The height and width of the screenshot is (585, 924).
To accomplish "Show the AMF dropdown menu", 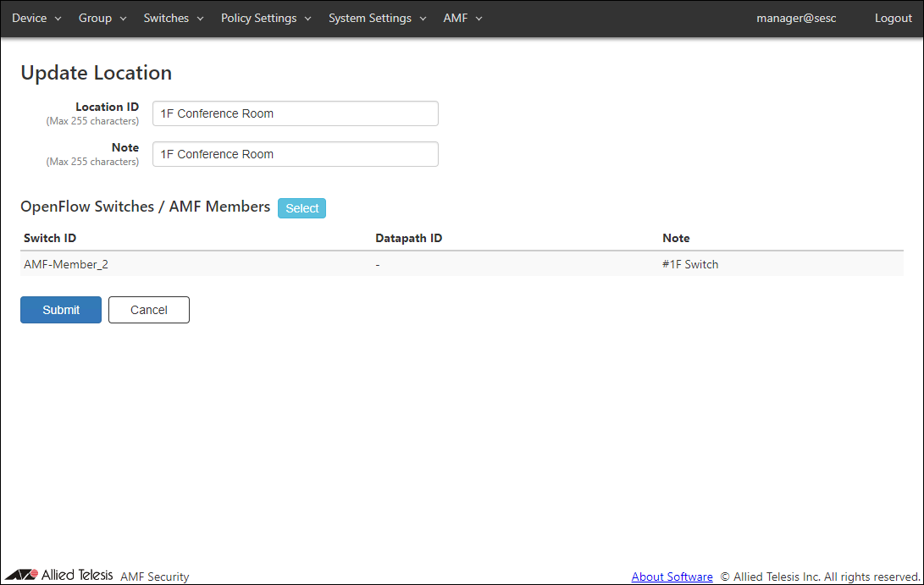I will tap(462, 18).
